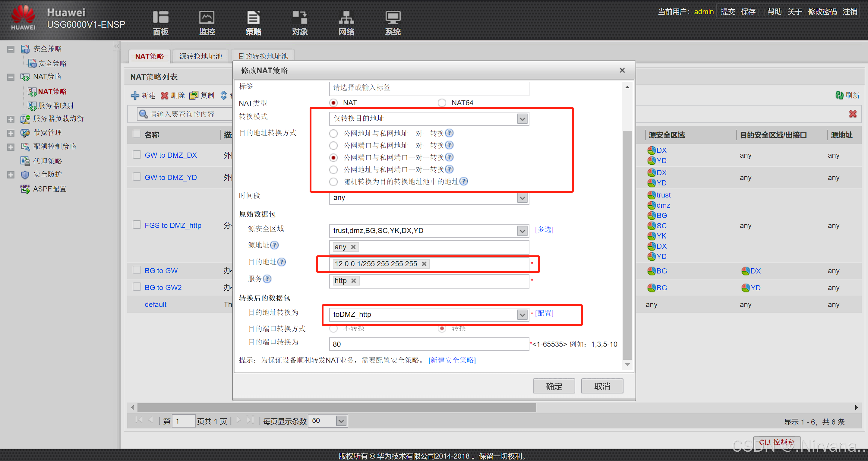
Task: Click the 标签 input field
Action: (429, 88)
